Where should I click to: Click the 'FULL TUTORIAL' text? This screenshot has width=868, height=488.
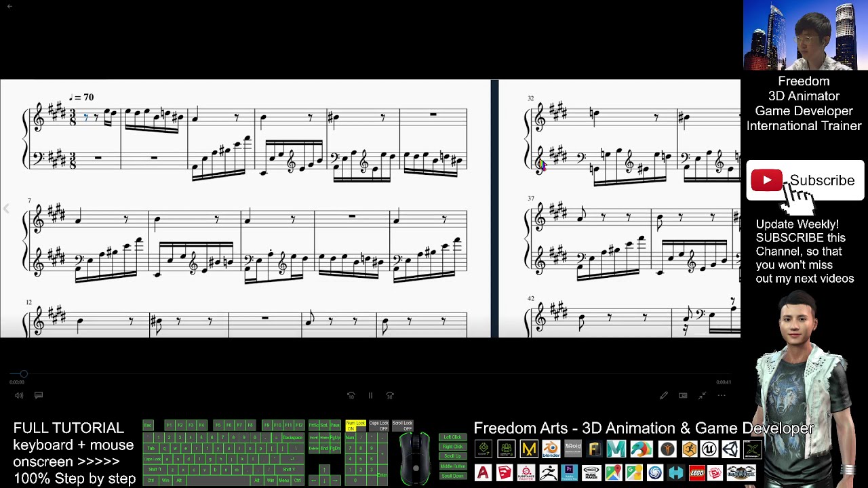68,428
